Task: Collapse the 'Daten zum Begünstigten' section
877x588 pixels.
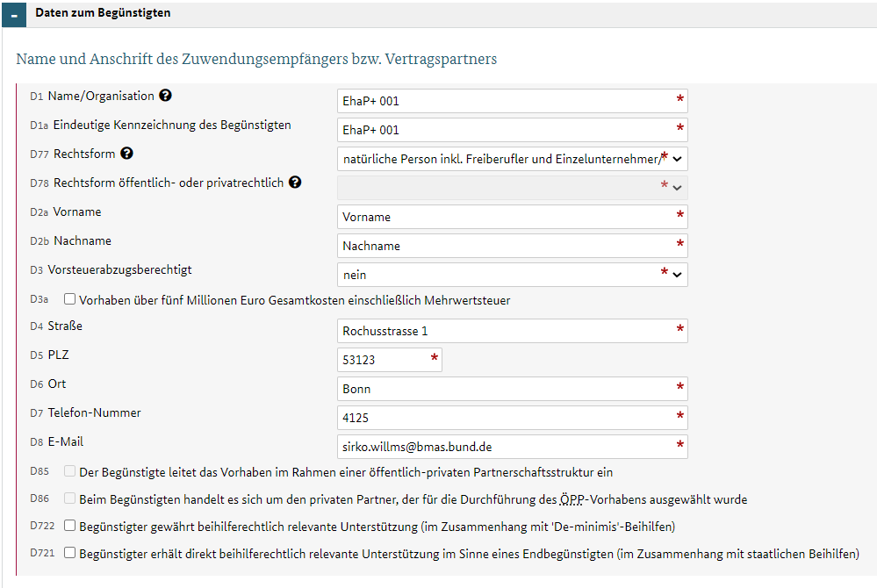Action: coord(14,14)
